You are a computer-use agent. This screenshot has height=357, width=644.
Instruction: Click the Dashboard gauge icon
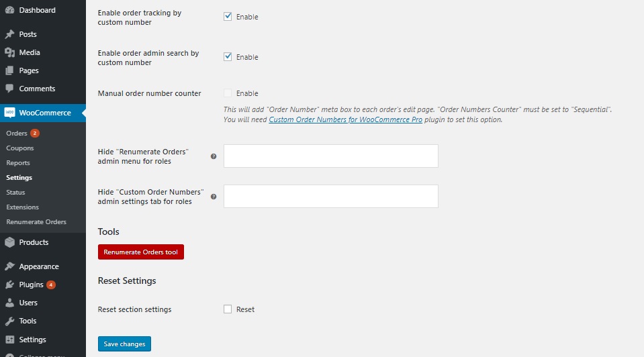(x=9, y=10)
